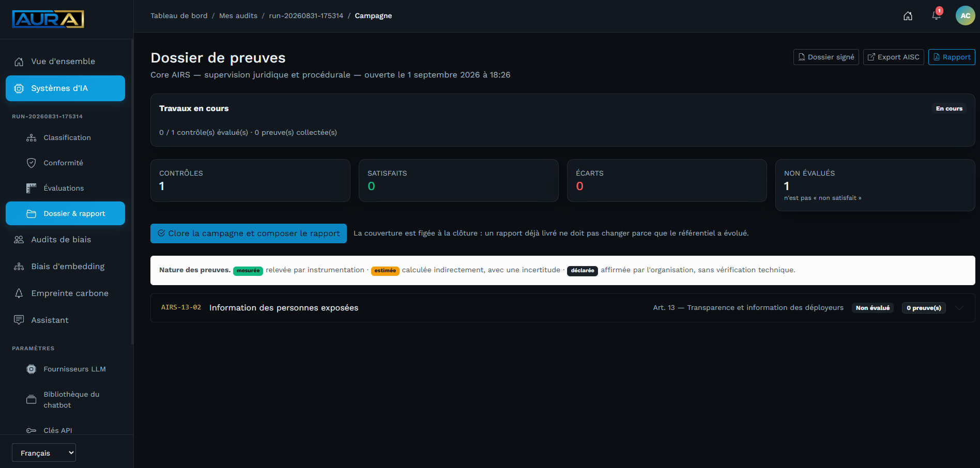980x468 pixels.
Task: Click the Biais d'embedding icon
Action: [19, 267]
